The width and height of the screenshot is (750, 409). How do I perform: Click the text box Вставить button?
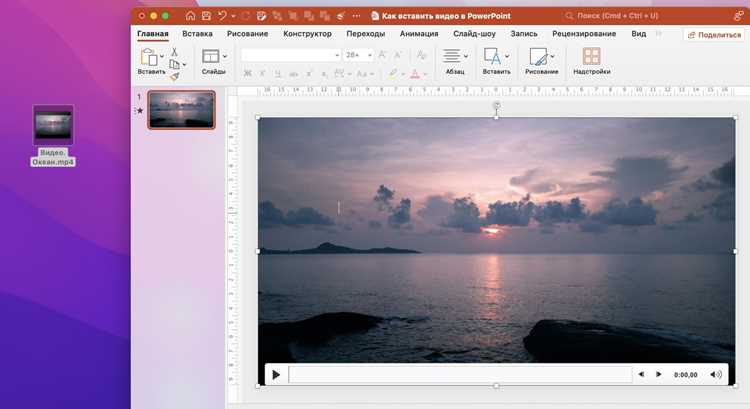[496, 61]
